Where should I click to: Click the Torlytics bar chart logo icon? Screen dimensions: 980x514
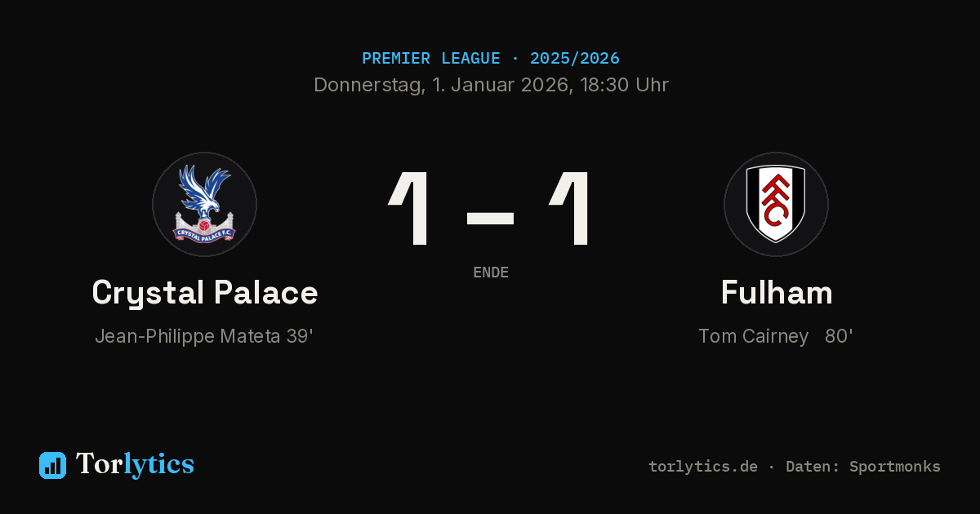(52, 465)
